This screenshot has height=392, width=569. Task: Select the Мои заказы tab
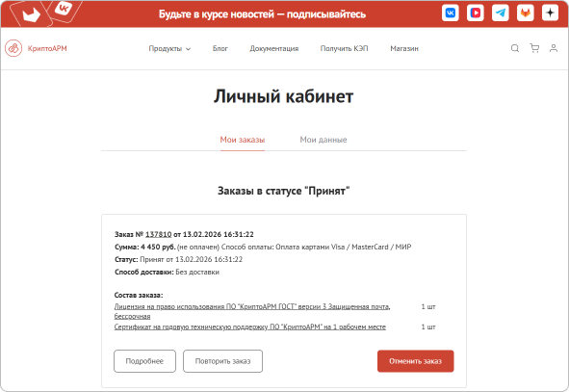(x=243, y=140)
